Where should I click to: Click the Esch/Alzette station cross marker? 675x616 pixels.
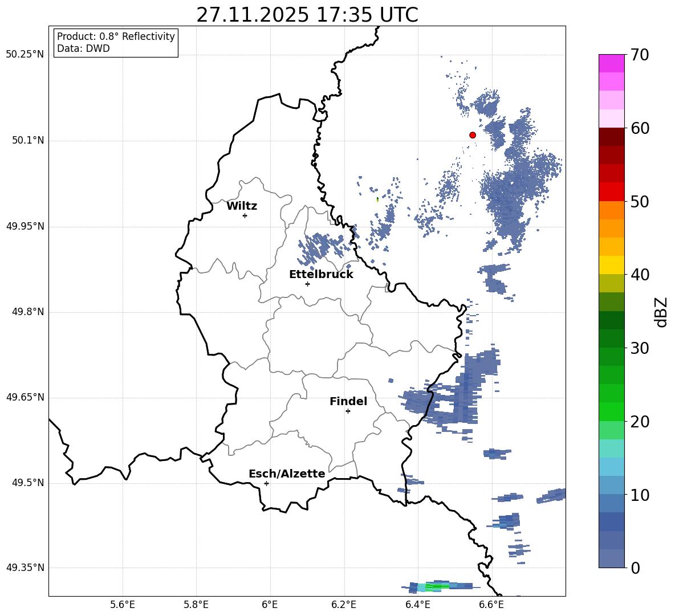tap(266, 483)
